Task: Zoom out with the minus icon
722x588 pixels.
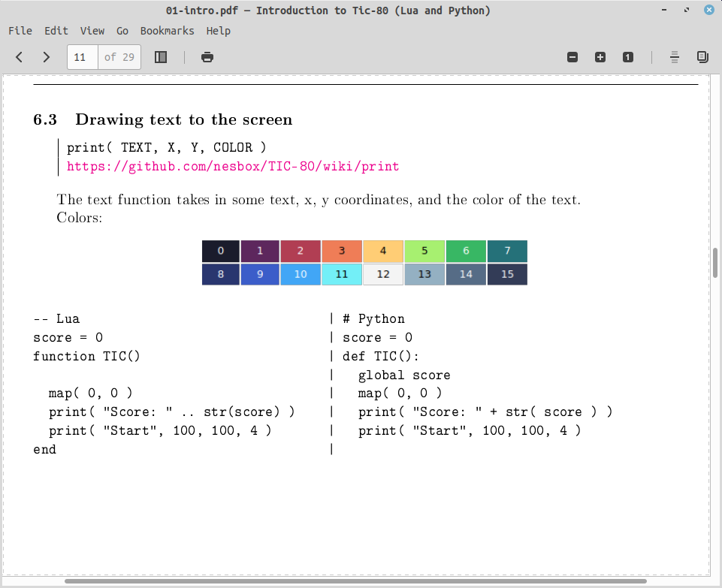Action: [x=572, y=57]
